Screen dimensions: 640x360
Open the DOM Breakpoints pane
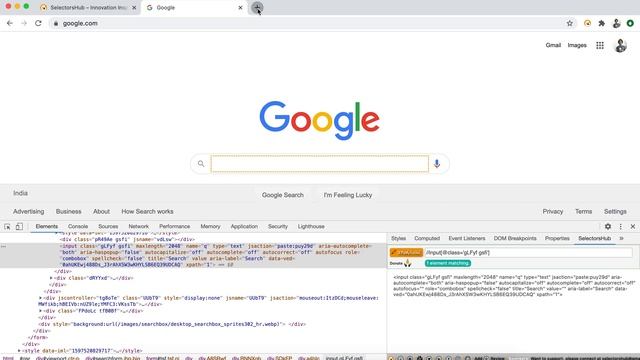515,238
